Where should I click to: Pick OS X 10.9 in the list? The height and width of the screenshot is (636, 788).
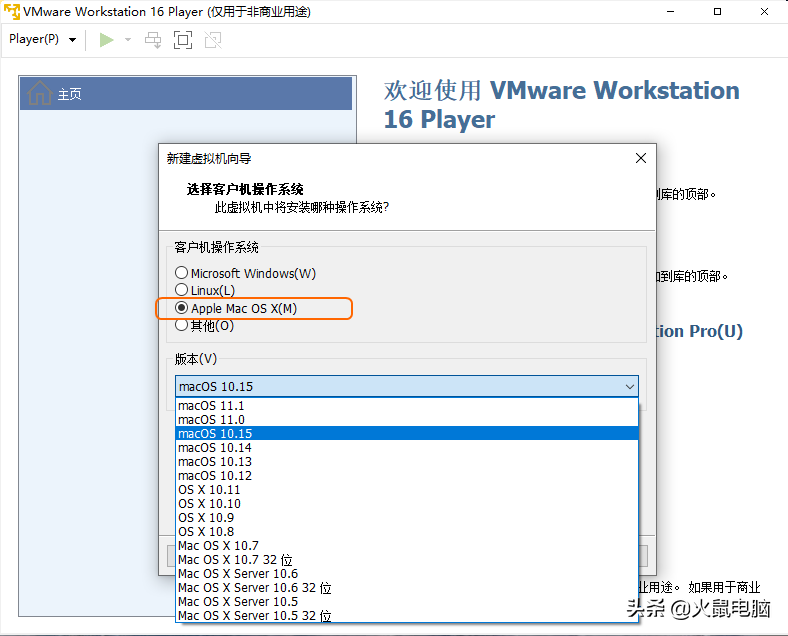[x=407, y=517]
